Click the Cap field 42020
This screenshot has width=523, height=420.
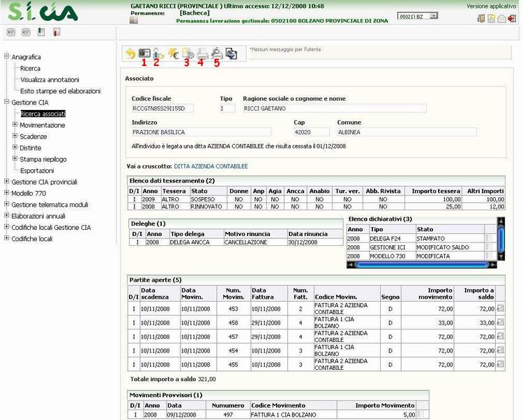coord(312,132)
